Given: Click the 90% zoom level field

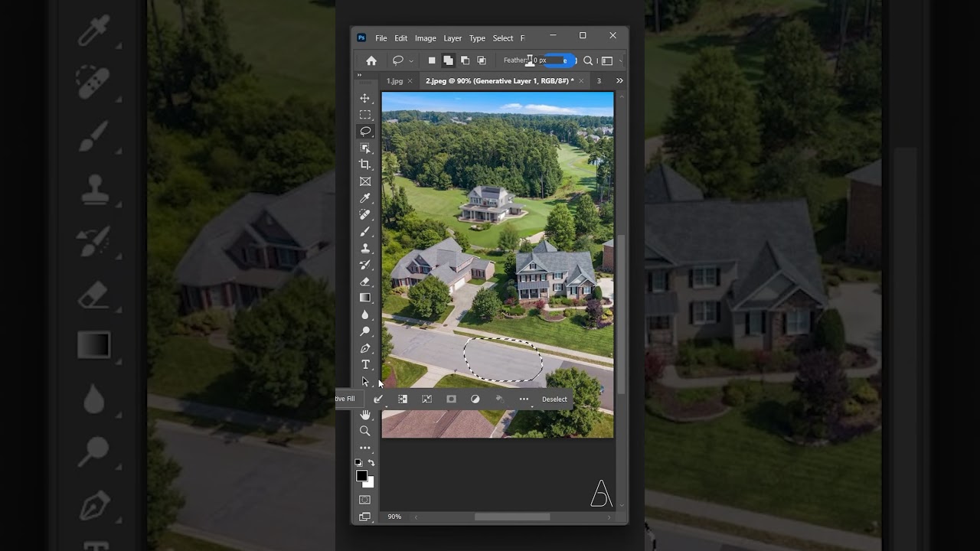Looking at the screenshot, I should click(x=394, y=517).
